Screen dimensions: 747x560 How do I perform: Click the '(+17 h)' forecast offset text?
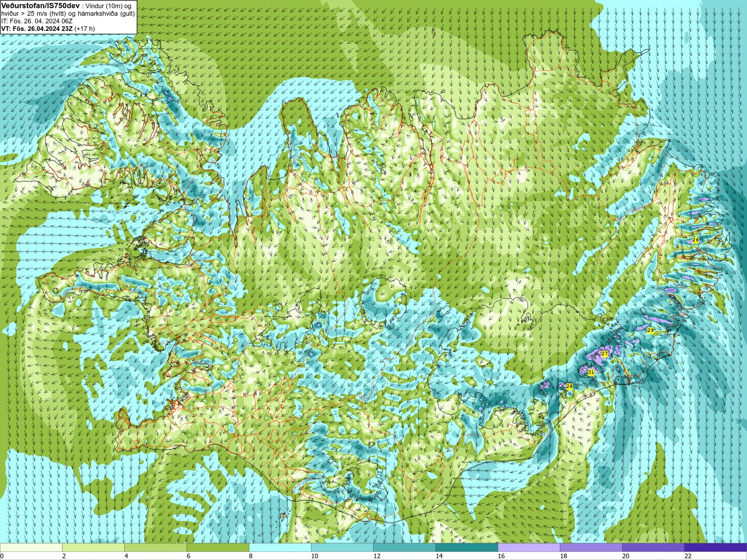pyautogui.click(x=85, y=29)
